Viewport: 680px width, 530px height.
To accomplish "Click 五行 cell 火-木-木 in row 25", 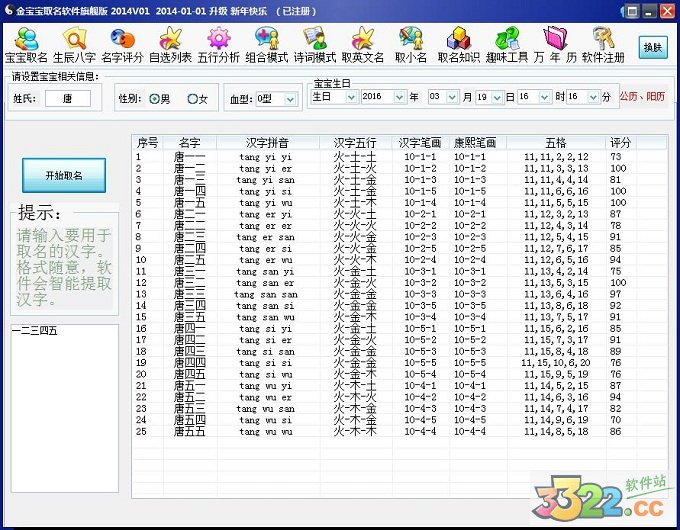I will pyautogui.click(x=355, y=431).
